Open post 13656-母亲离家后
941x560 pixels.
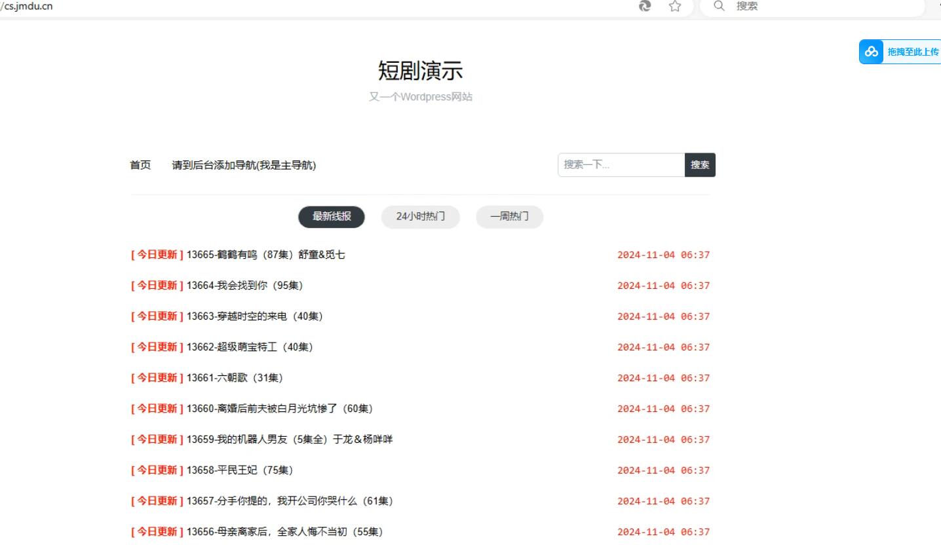pos(284,532)
